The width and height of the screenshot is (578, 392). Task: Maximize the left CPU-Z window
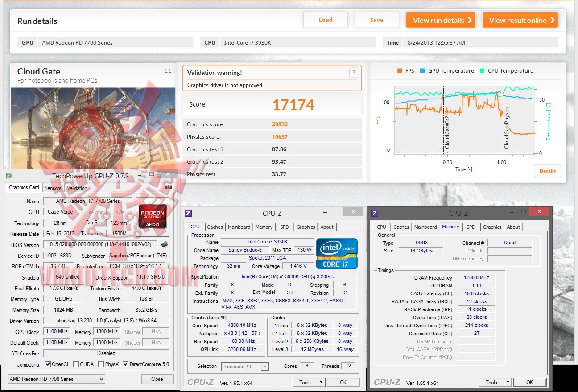click(x=337, y=211)
